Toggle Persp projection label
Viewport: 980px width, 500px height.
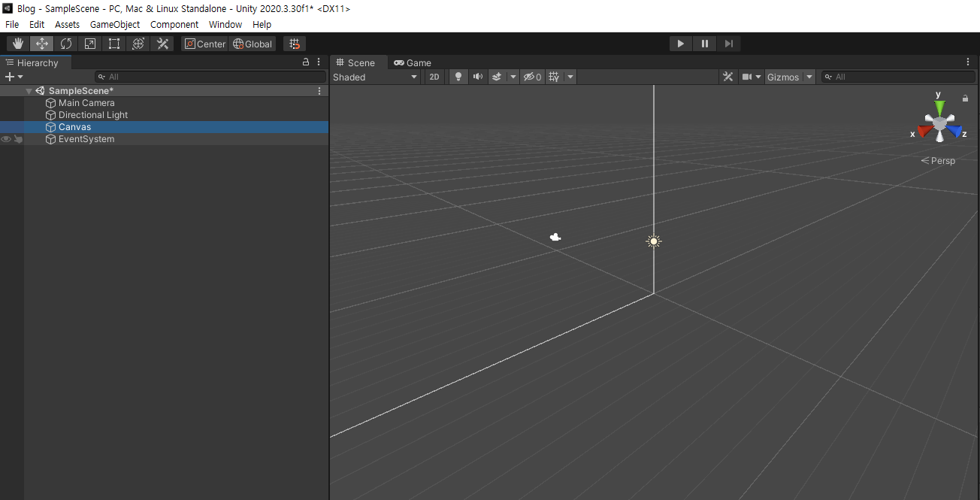(x=939, y=161)
